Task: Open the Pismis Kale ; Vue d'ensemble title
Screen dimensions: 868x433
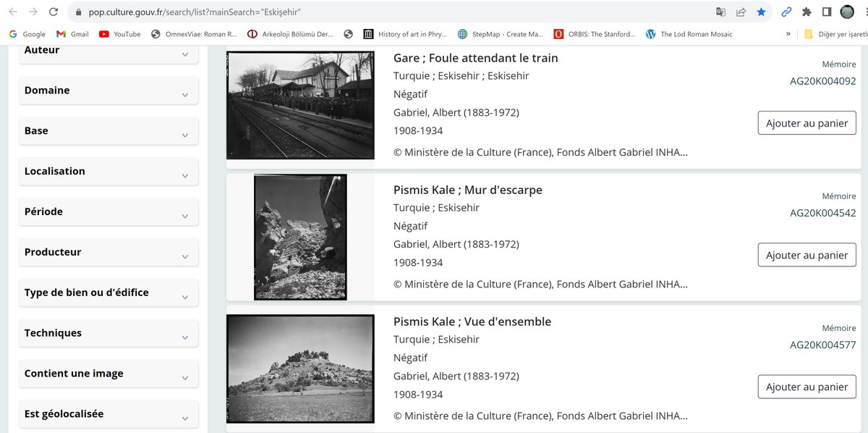Action: coord(472,321)
